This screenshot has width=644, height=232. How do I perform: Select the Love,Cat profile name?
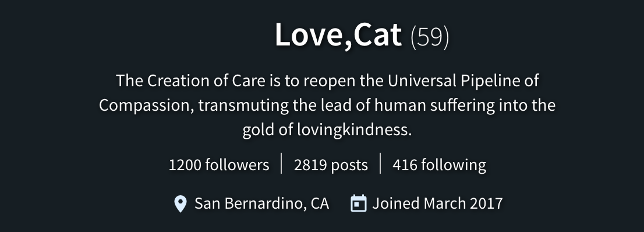click(x=338, y=35)
